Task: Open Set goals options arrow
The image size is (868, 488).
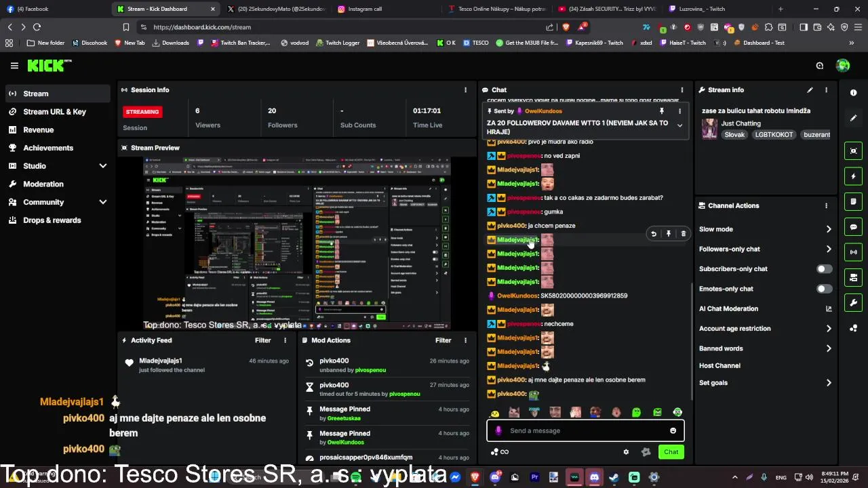Action: (828, 383)
